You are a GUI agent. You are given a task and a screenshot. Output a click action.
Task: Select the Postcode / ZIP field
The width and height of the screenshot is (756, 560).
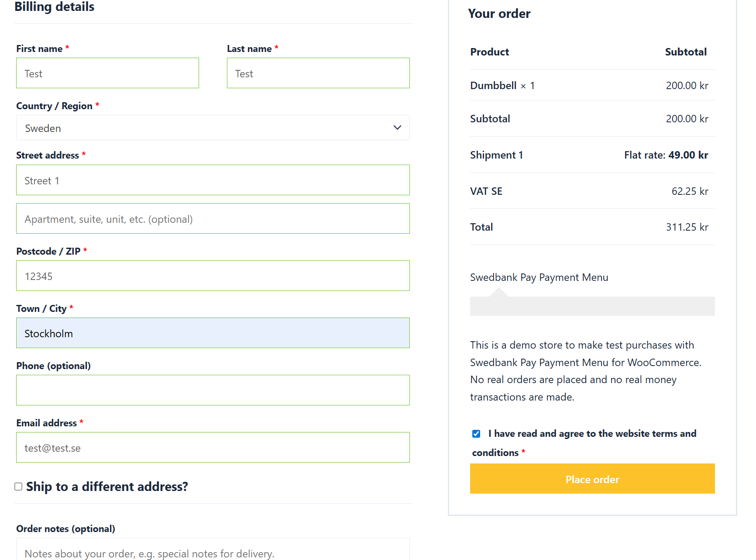(x=213, y=276)
